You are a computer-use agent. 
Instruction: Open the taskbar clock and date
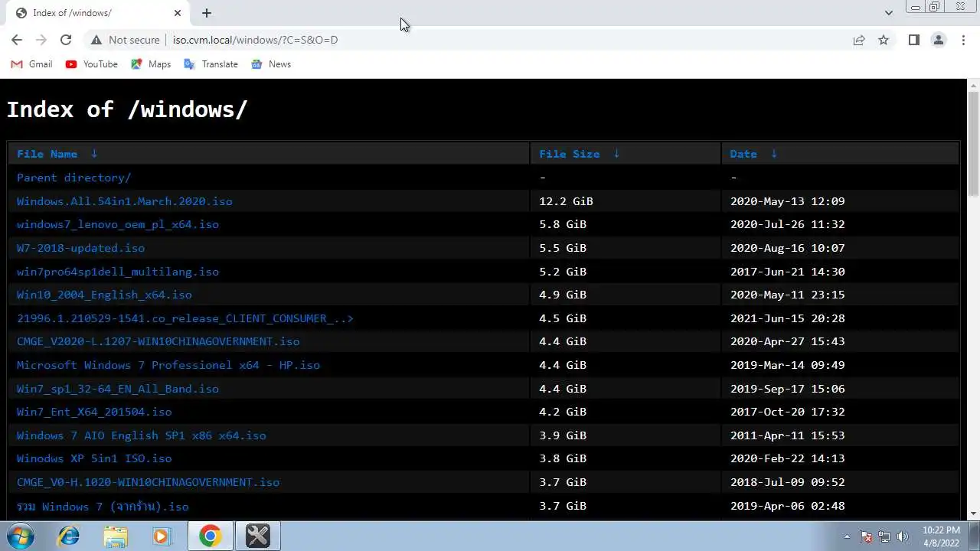point(941,536)
